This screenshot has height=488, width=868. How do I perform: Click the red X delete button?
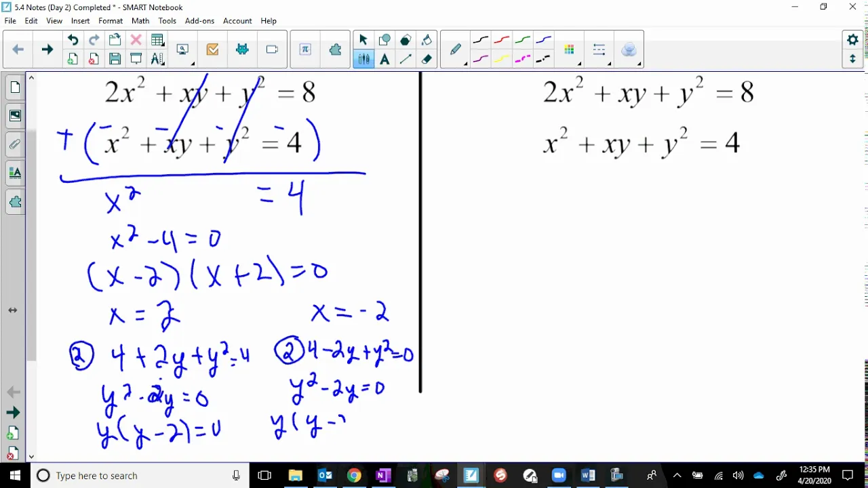click(x=136, y=40)
